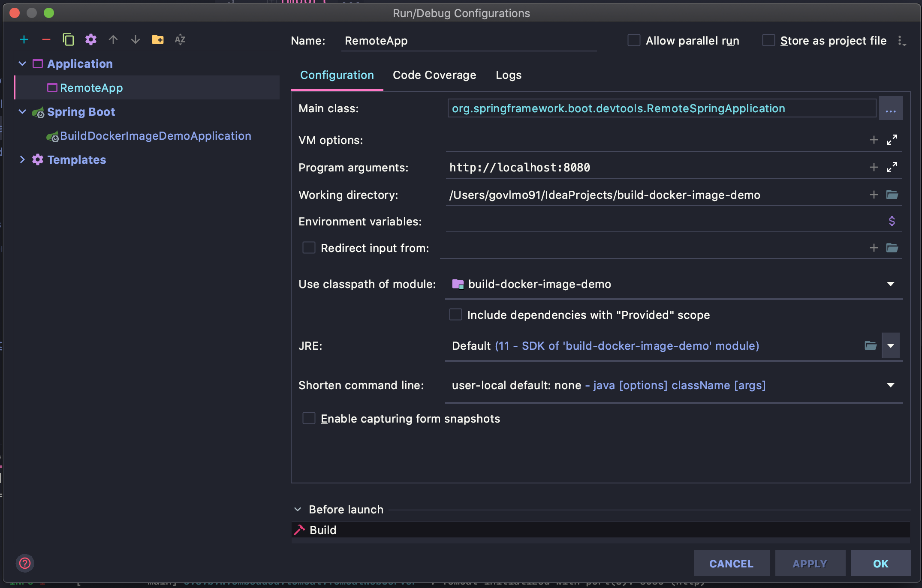Click the copy configuration icon
This screenshot has height=588, width=922.
(68, 40)
